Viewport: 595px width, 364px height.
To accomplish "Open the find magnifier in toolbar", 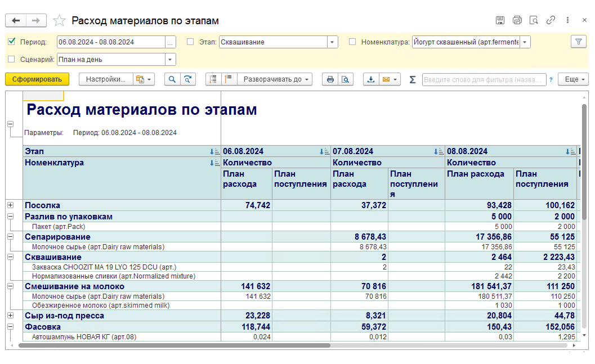I will 172,79.
